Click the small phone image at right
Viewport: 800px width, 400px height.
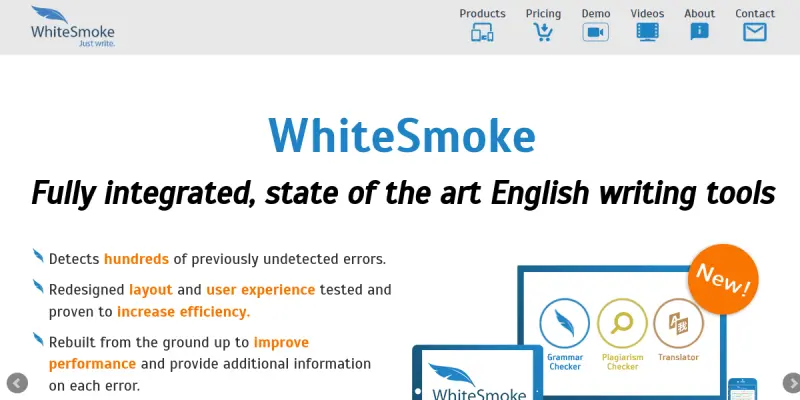click(742, 389)
